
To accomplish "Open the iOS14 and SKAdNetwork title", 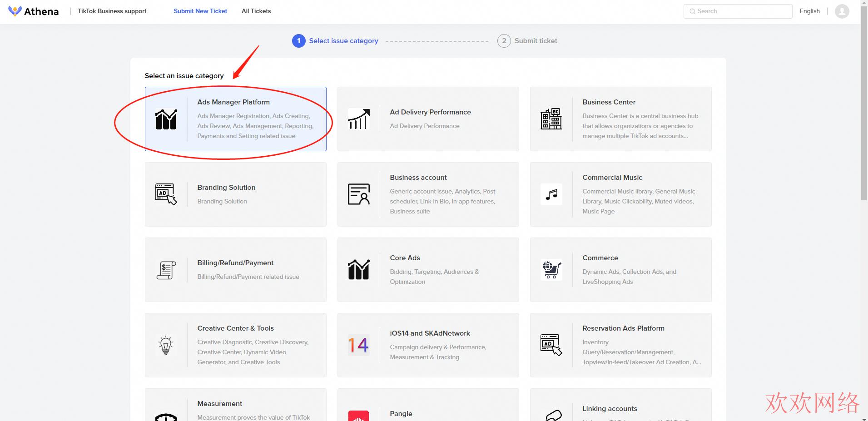I will point(430,333).
